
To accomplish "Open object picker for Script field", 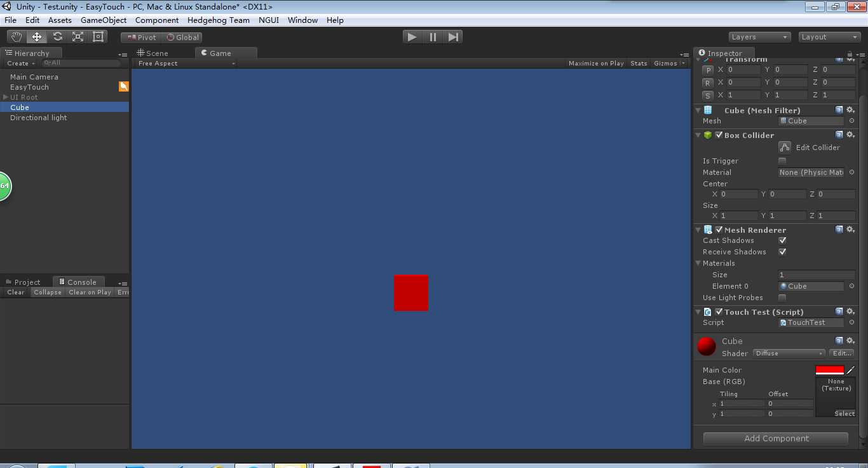I will coord(851,322).
